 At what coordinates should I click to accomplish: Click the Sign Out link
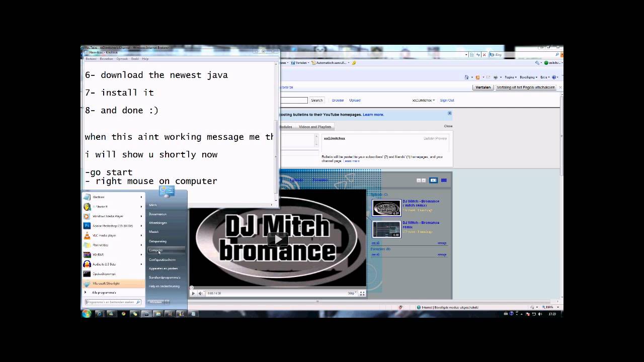[x=447, y=100]
